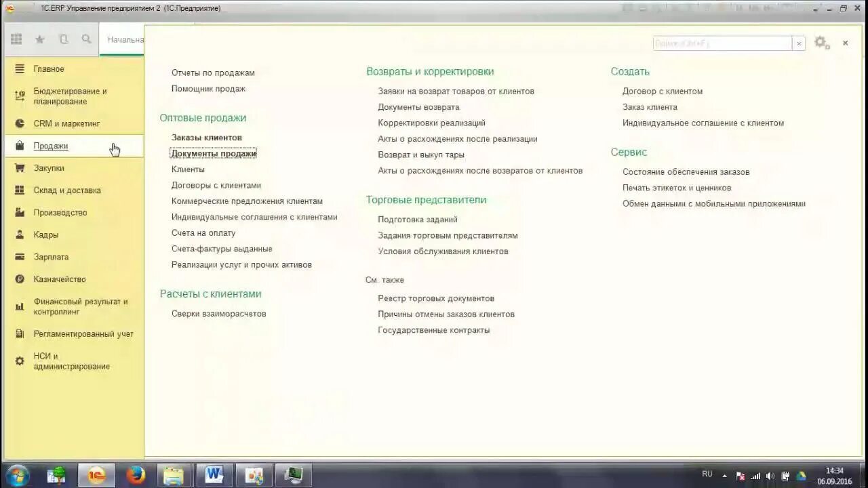
Task: Open Заказы клиентов list
Action: (x=207, y=138)
